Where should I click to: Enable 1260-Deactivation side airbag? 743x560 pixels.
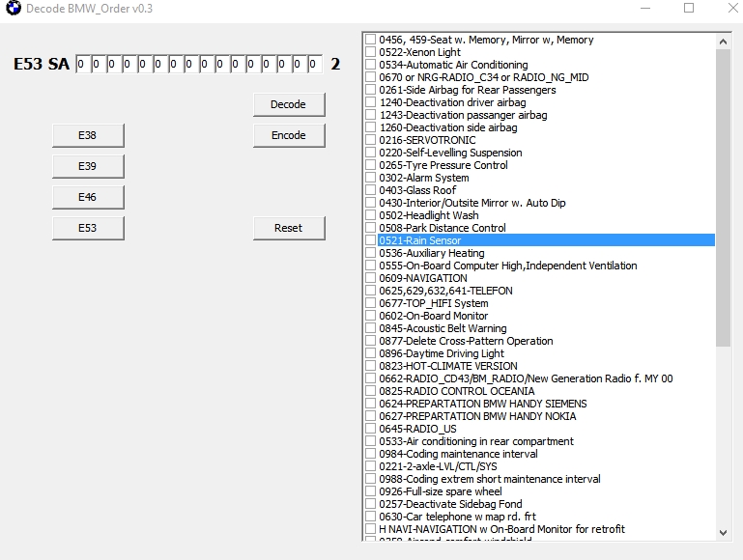point(371,127)
